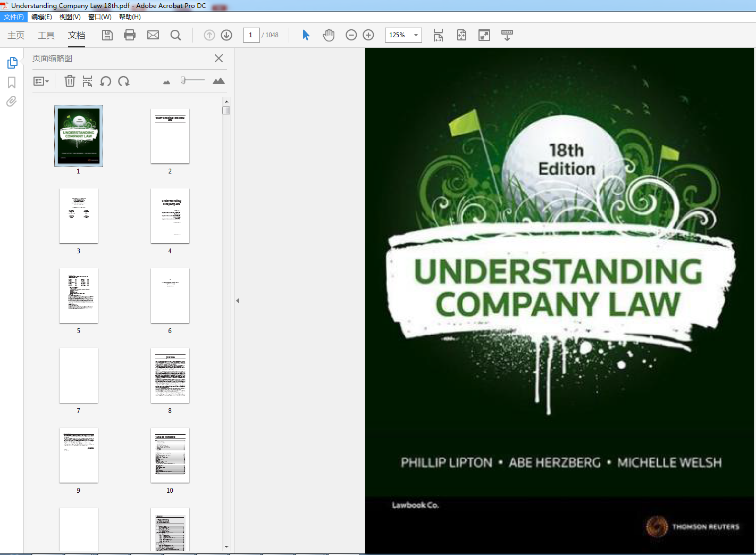Click the Save file icon
This screenshot has height=555, width=756.
(107, 35)
